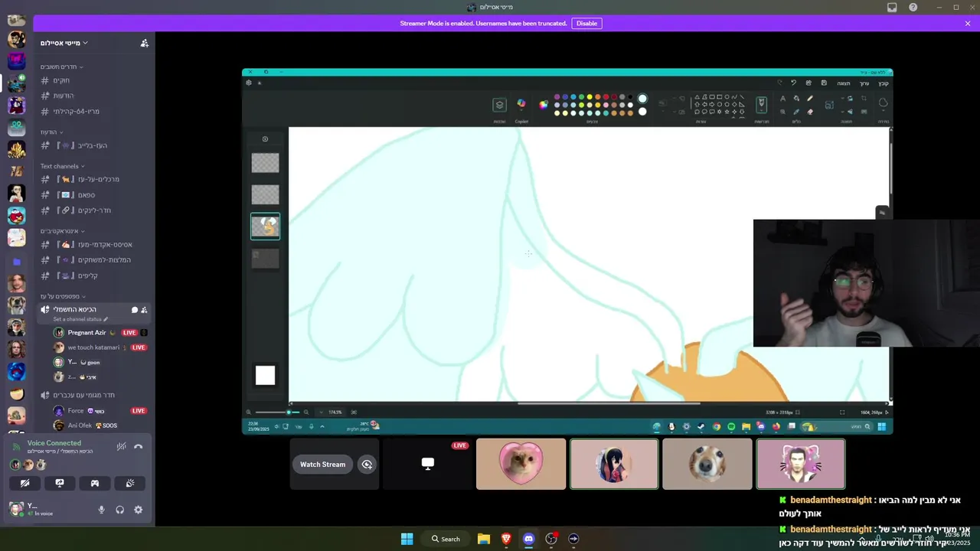
Task: Open the edit colors wheel in Paint
Action: click(544, 105)
